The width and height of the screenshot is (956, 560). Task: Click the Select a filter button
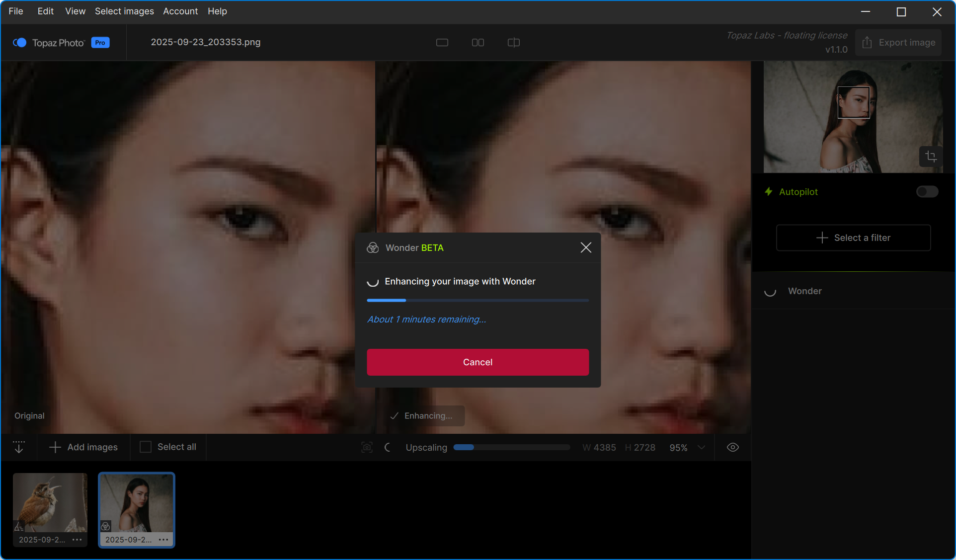tap(853, 238)
